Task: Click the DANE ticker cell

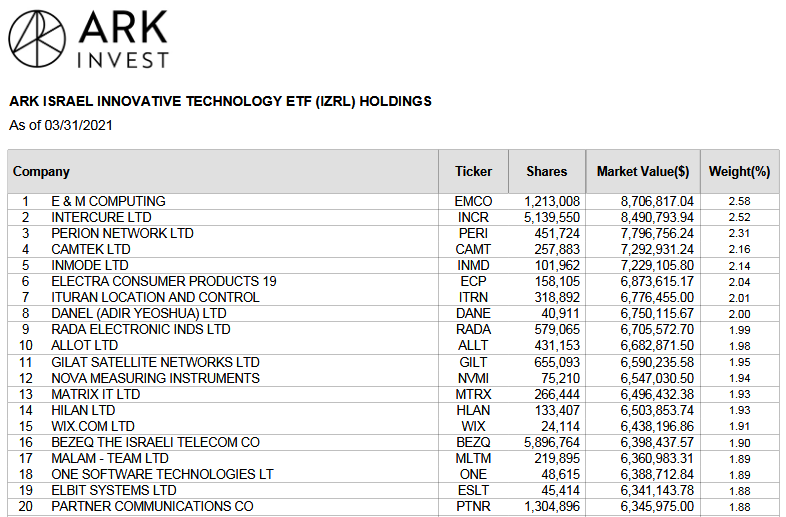Action: (473, 313)
